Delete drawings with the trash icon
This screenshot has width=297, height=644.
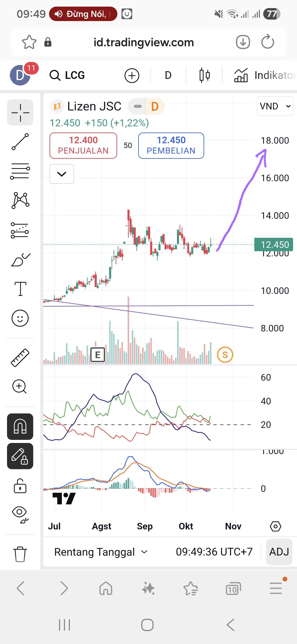point(20,554)
